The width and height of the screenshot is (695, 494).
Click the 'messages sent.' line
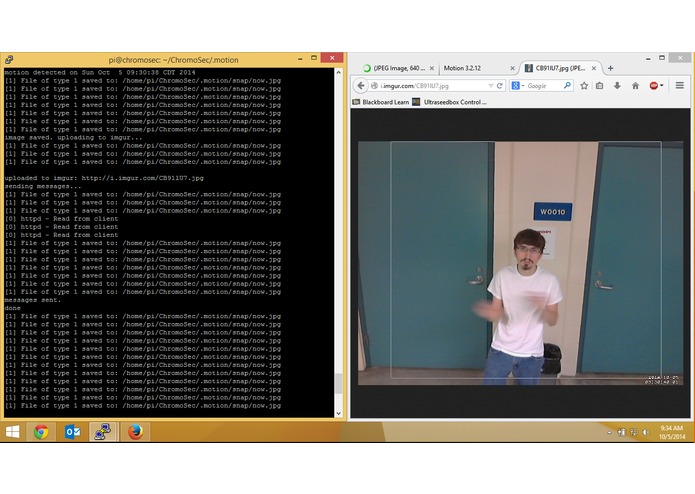pyautogui.click(x=33, y=300)
